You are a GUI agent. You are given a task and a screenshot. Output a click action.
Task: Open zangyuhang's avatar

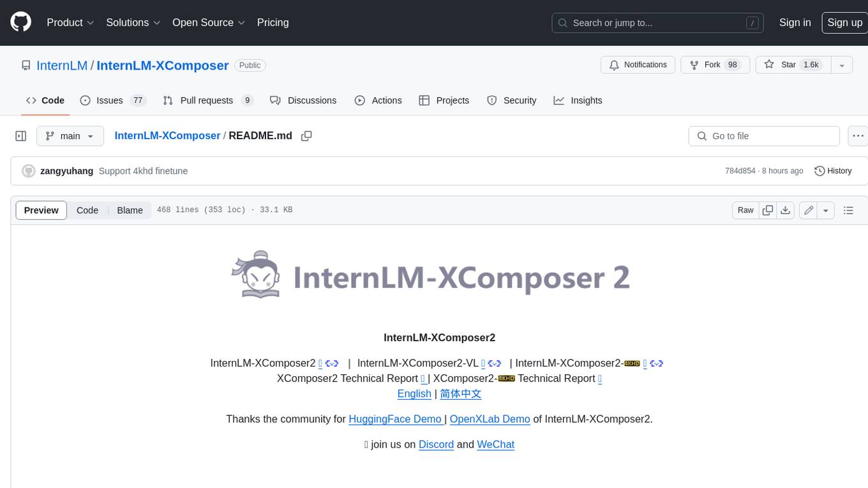(28, 171)
